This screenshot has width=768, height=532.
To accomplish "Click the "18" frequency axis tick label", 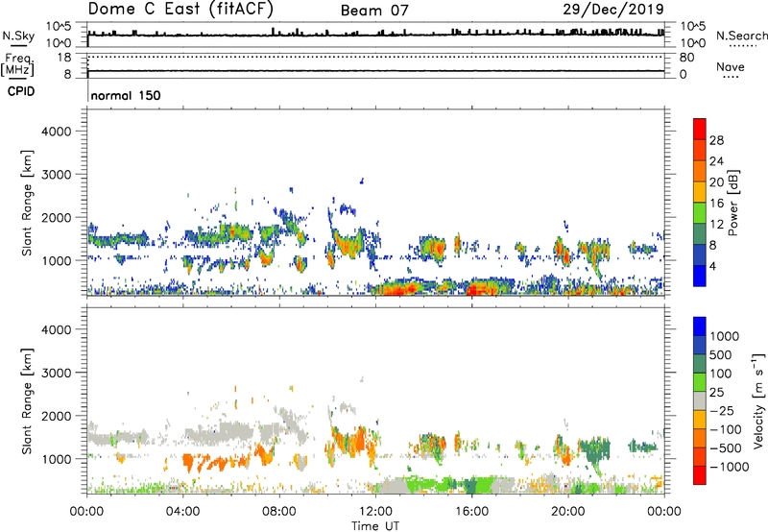I will click(x=64, y=58).
